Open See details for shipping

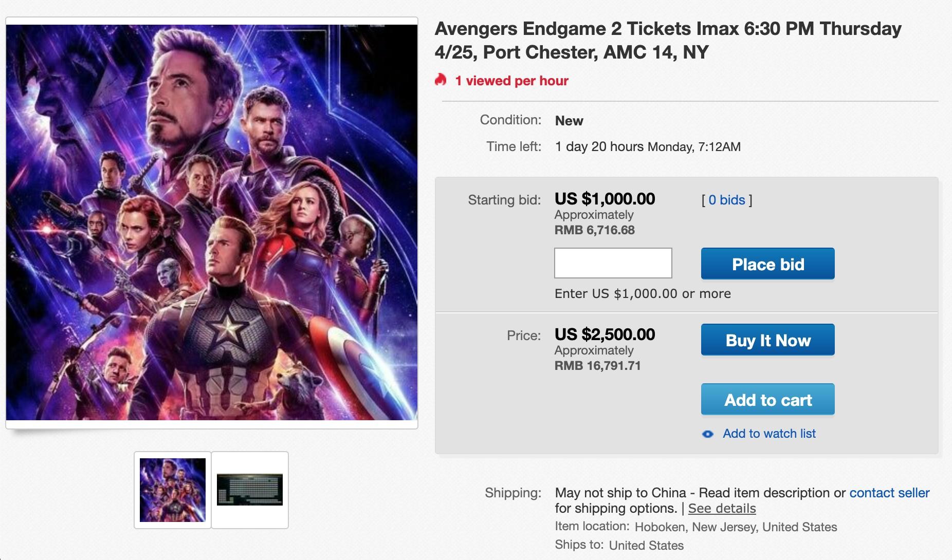pos(722,508)
